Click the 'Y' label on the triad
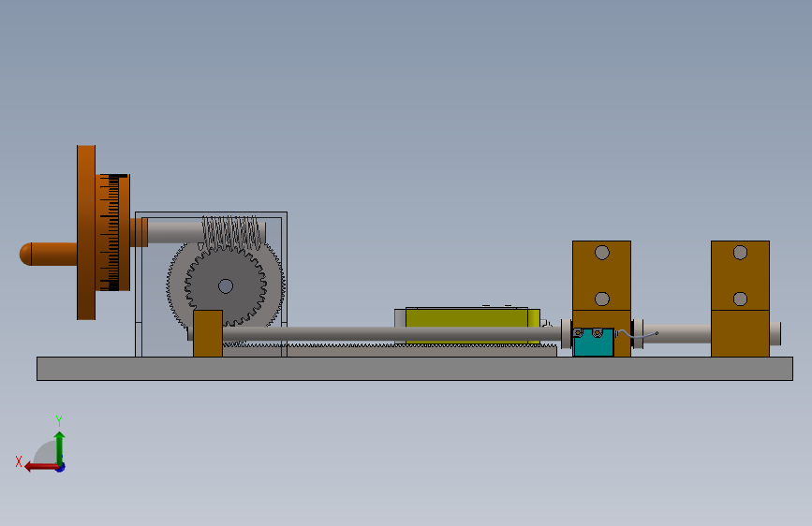Viewport: 812px width, 526px height. (x=59, y=420)
